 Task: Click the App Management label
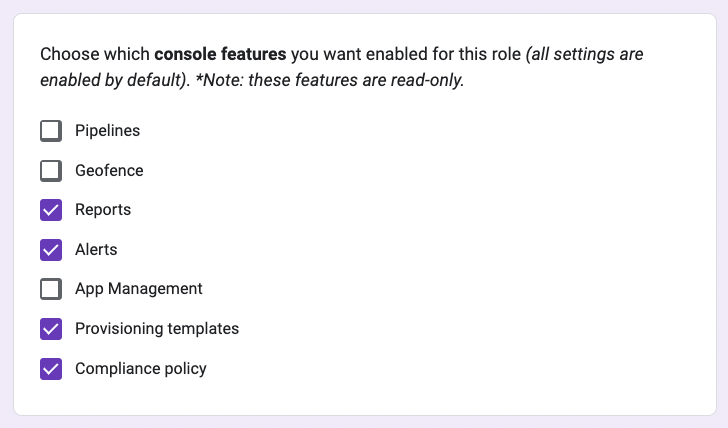[x=139, y=289]
